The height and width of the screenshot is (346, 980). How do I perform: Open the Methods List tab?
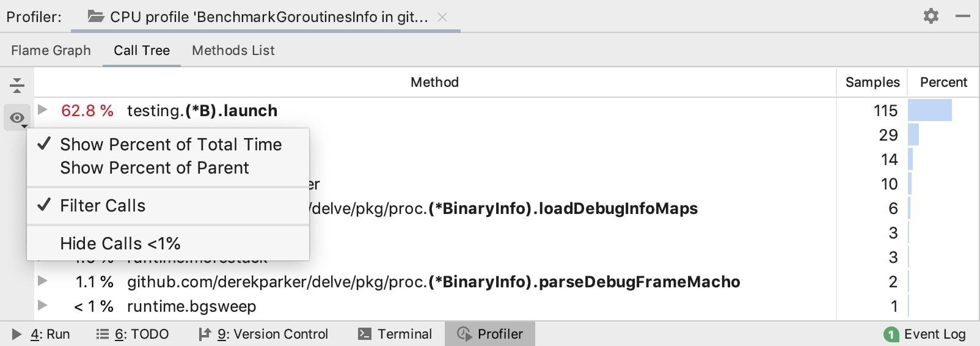click(233, 50)
